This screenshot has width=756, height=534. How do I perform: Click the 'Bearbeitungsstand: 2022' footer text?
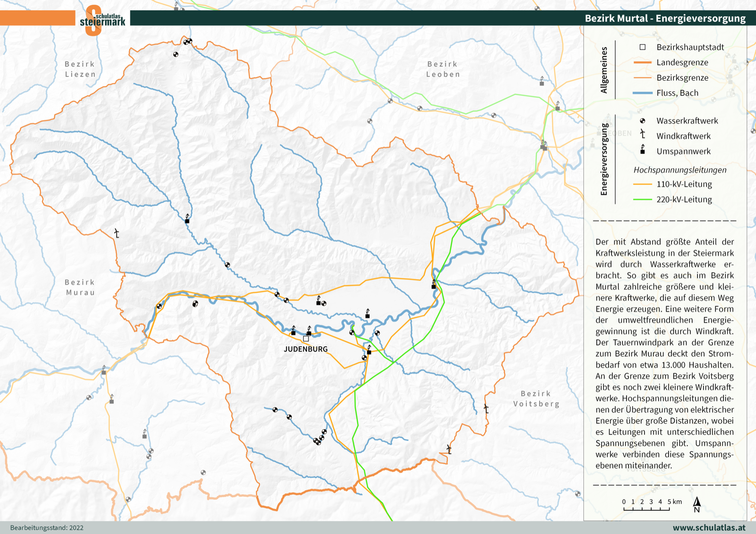47,528
